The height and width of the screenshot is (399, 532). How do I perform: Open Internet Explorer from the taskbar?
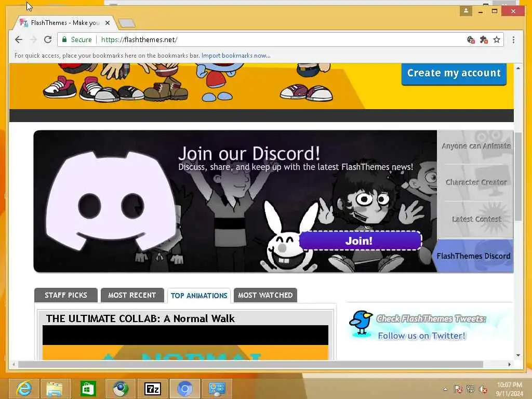[x=24, y=389]
